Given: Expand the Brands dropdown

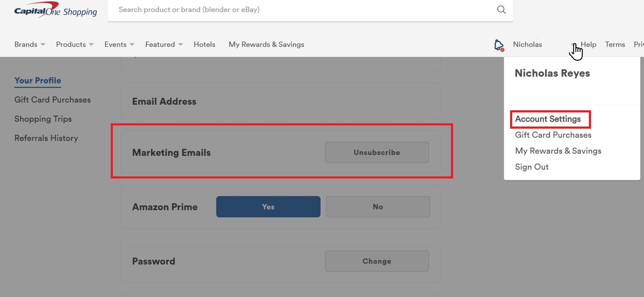Looking at the screenshot, I should point(30,45).
